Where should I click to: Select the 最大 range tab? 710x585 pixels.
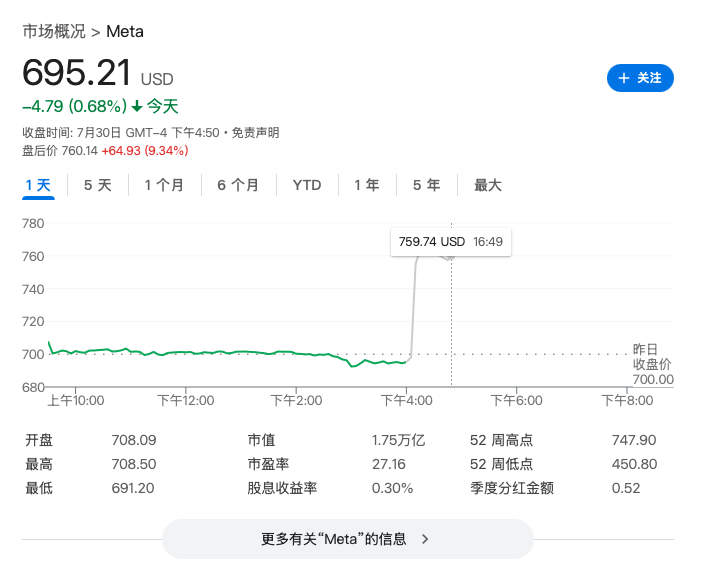coord(488,185)
